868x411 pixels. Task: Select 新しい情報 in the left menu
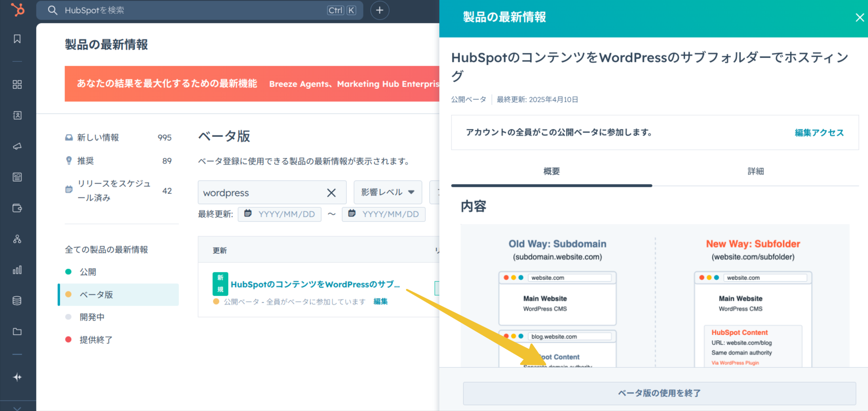[x=118, y=138]
